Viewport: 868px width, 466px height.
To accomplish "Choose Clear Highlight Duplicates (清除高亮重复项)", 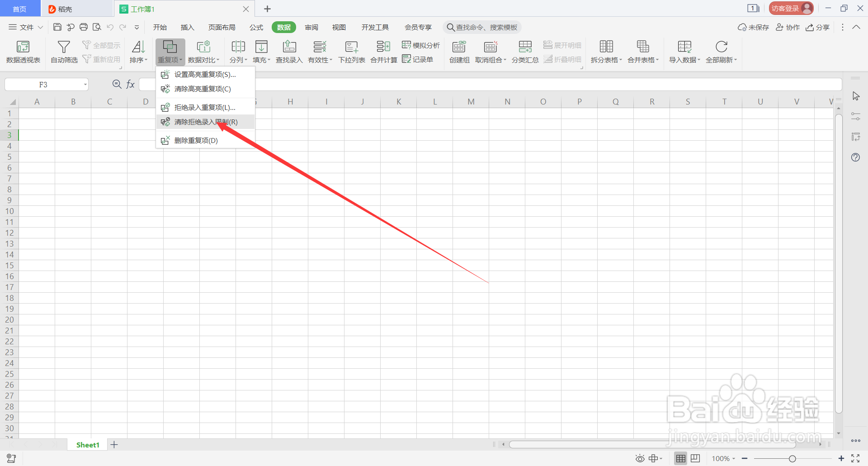I will click(205, 89).
